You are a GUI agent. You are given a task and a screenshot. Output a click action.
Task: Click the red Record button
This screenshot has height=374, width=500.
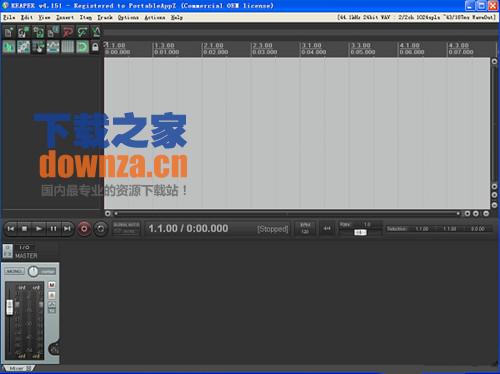click(84, 229)
